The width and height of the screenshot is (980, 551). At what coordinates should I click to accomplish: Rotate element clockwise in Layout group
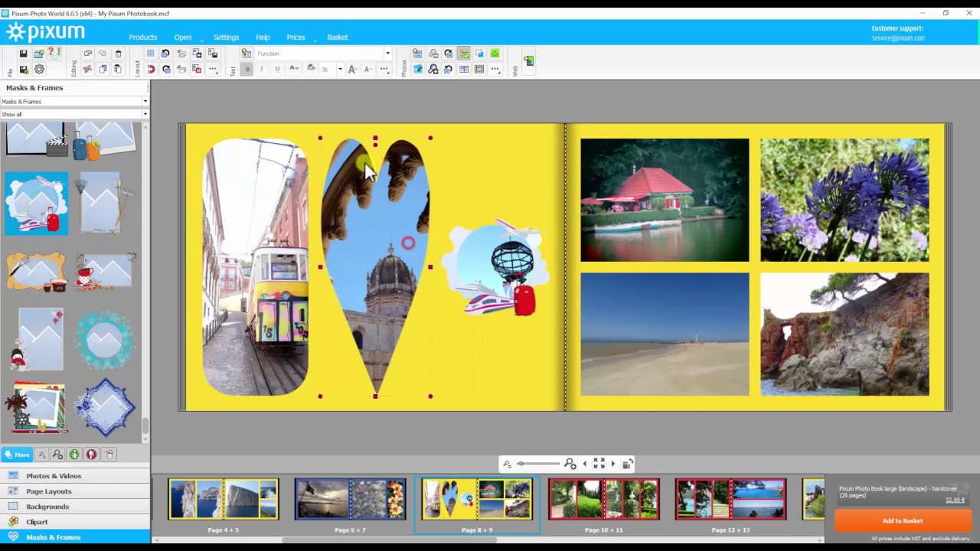coord(166,70)
